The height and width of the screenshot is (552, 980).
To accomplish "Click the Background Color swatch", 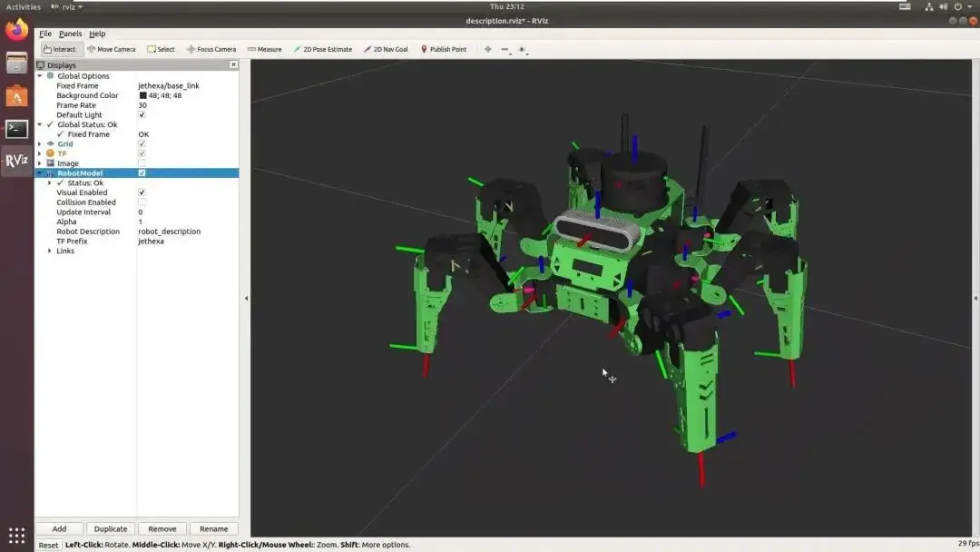I will 142,95.
